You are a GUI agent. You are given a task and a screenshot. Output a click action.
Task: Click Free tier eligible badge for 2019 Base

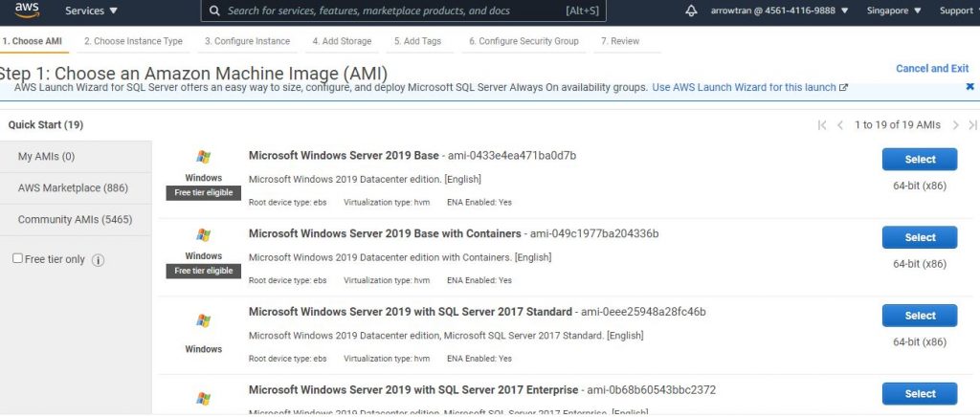point(203,193)
